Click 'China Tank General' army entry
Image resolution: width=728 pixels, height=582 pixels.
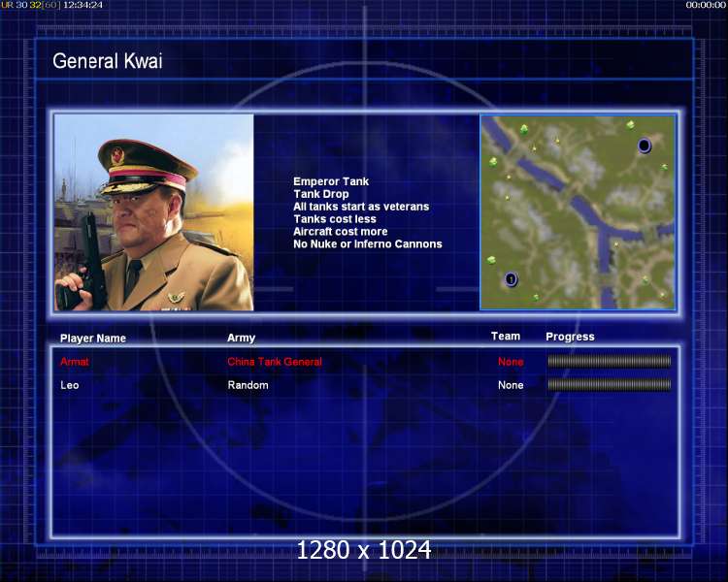point(275,362)
